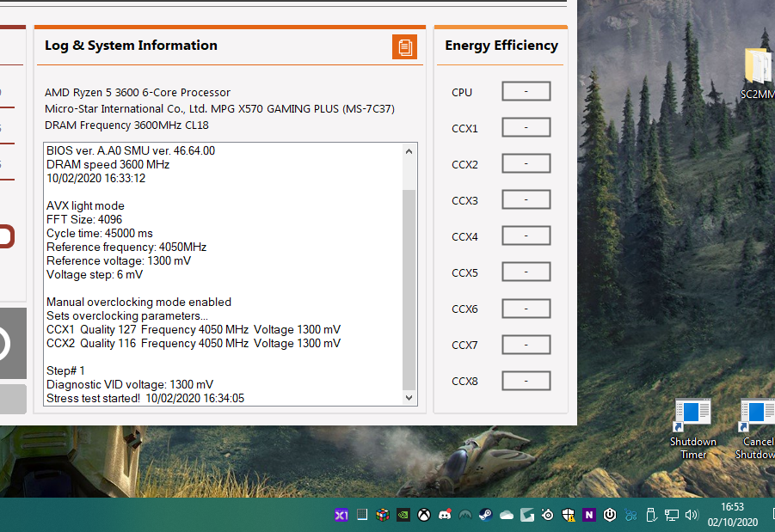Select the CPU energy efficiency field
This screenshot has width=775, height=532.
coord(526,91)
